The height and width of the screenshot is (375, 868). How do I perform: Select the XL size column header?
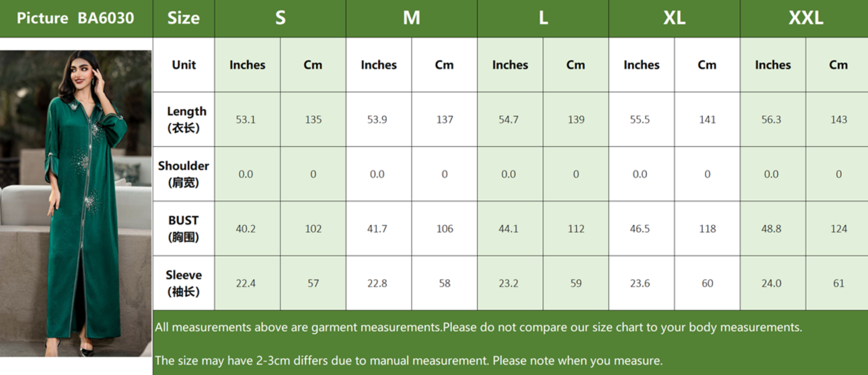click(x=674, y=18)
